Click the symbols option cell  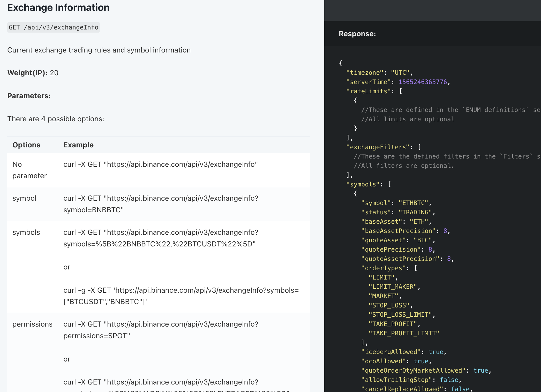pos(26,232)
